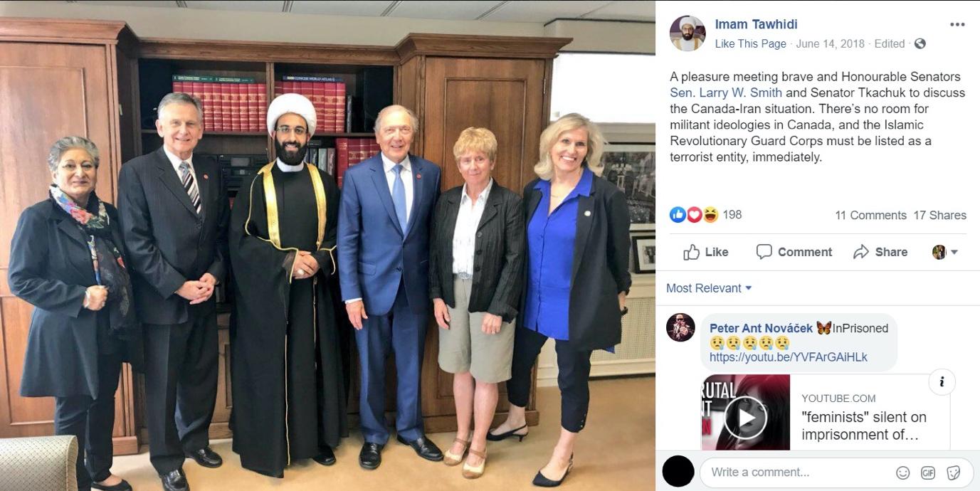The width and height of the screenshot is (980, 491).
Task: Click the globe public audience icon
Action: click(920, 43)
